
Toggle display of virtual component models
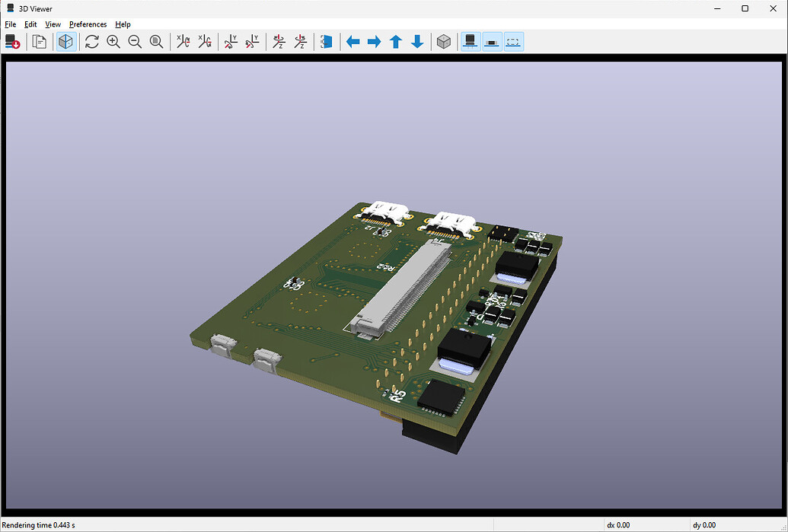512,42
